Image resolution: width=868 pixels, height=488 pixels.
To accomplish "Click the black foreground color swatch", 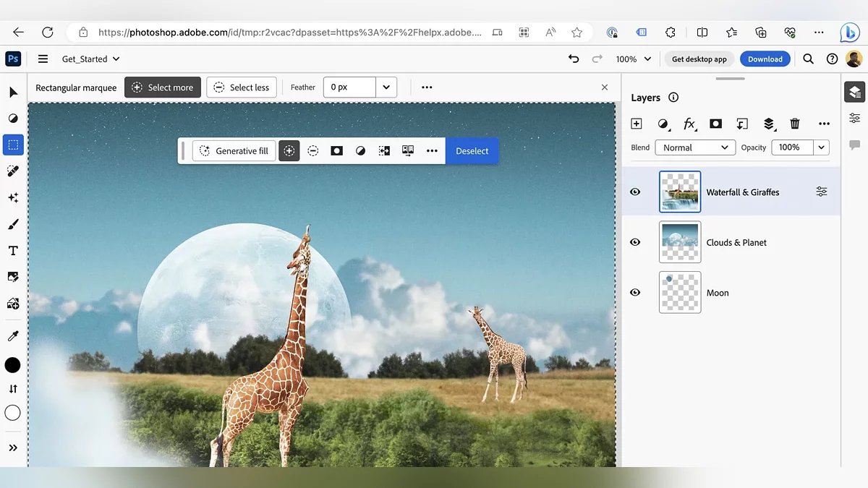I will click(x=13, y=365).
